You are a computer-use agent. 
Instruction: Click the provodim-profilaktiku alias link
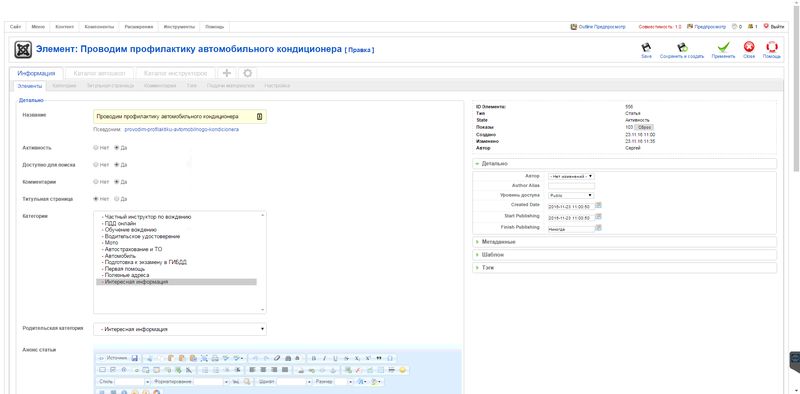tap(182, 130)
